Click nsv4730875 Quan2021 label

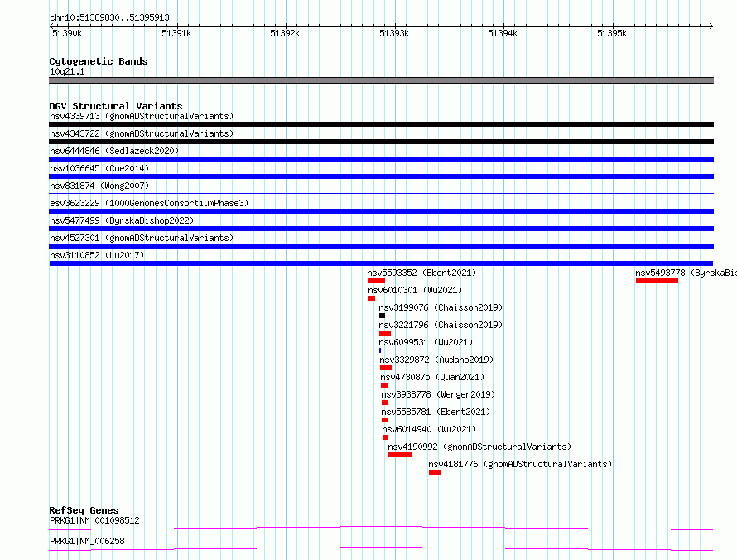(x=432, y=377)
